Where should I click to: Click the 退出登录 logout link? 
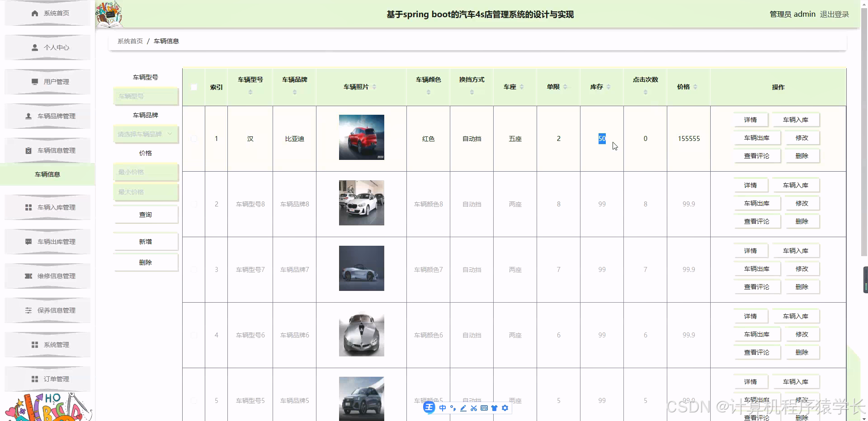835,14
